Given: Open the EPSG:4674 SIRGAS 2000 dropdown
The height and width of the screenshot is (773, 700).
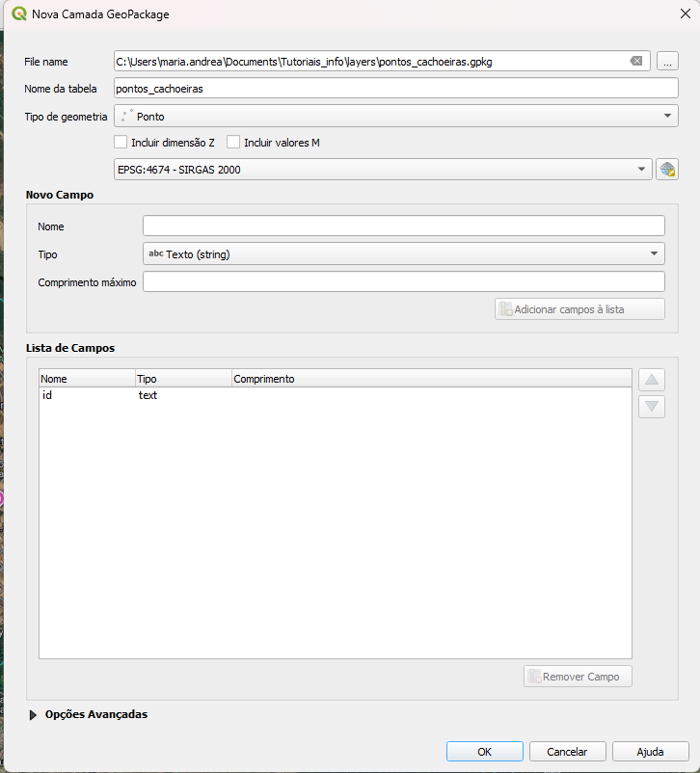Looking at the screenshot, I should pyautogui.click(x=382, y=170).
